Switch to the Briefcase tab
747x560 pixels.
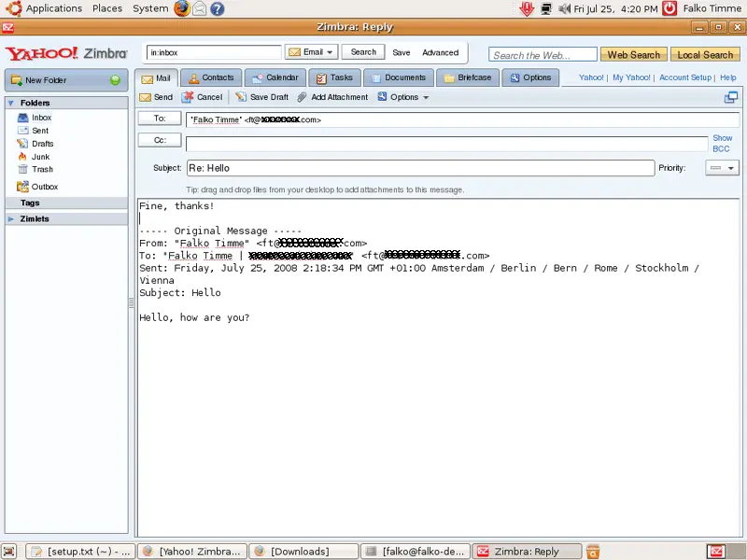468,77
